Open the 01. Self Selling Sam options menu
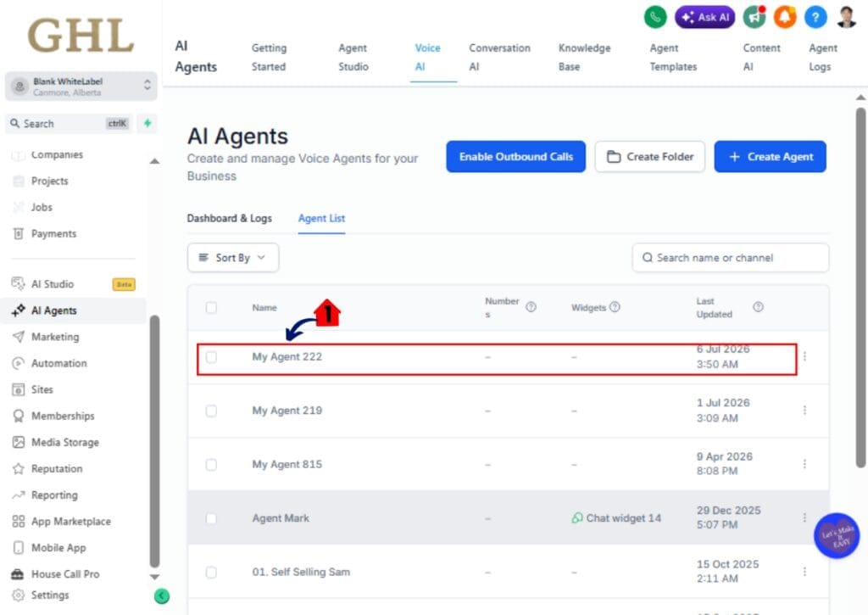The height and width of the screenshot is (615, 868). pos(805,571)
